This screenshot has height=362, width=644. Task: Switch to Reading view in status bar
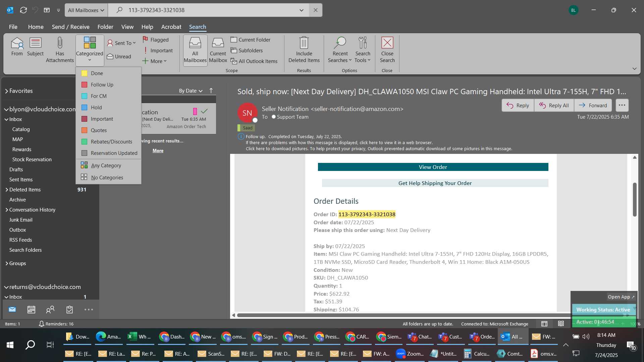point(561,324)
